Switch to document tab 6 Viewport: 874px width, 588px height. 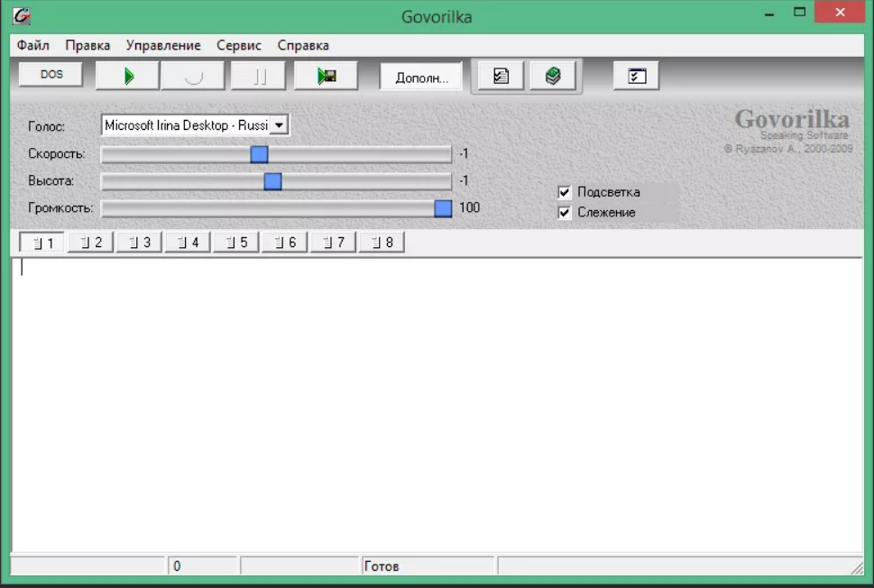click(x=284, y=242)
